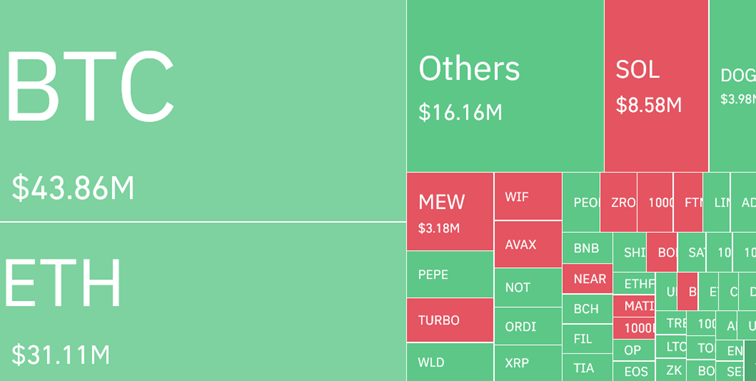
Task: Open the Others $16.16M block
Action: tap(505, 85)
